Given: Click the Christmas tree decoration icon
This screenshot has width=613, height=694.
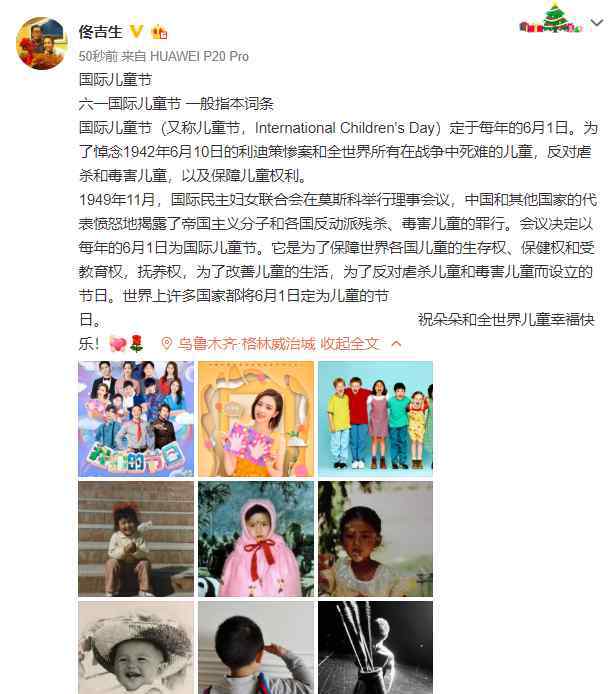Looking at the screenshot, I should click(551, 18).
